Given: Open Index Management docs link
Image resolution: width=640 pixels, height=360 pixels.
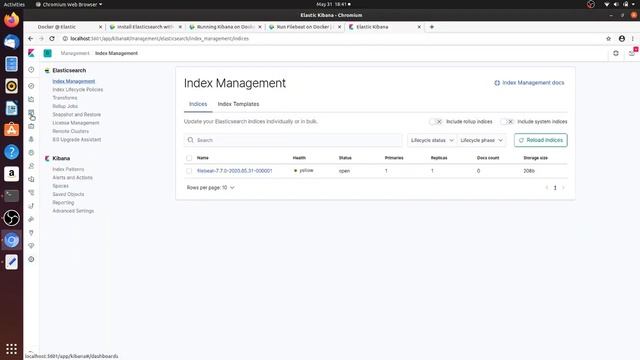Looking at the screenshot, I should pyautogui.click(x=529, y=82).
